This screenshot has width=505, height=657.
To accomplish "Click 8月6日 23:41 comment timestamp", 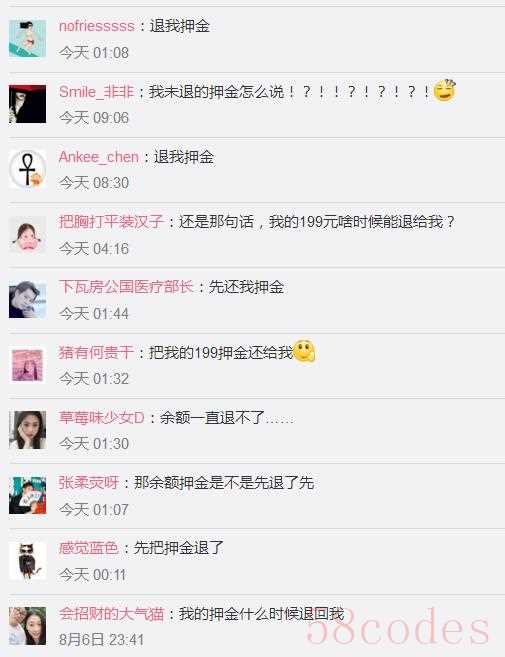I will click(101, 640).
